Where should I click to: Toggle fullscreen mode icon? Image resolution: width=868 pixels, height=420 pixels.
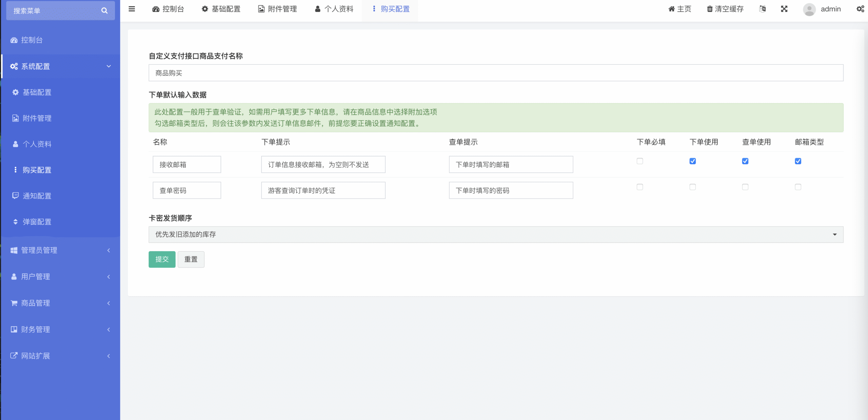pyautogui.click(x=784, y=9)
